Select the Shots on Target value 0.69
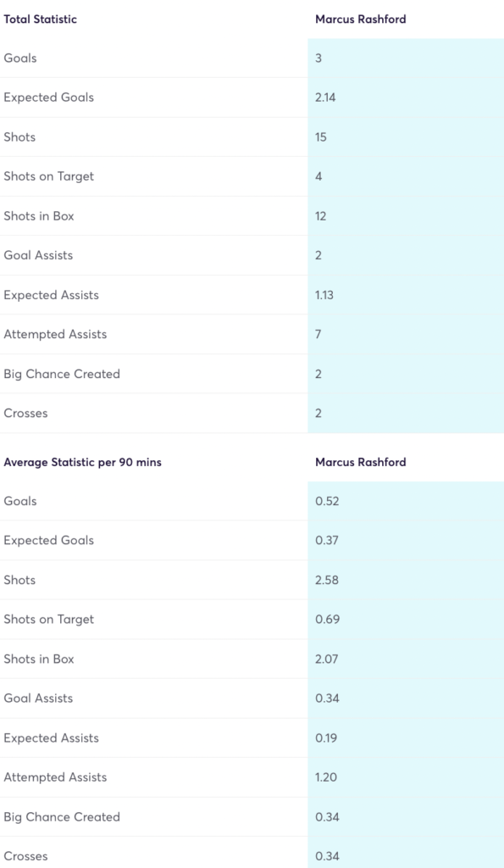Screen dimensions: 504x868 tap(328, 620)
